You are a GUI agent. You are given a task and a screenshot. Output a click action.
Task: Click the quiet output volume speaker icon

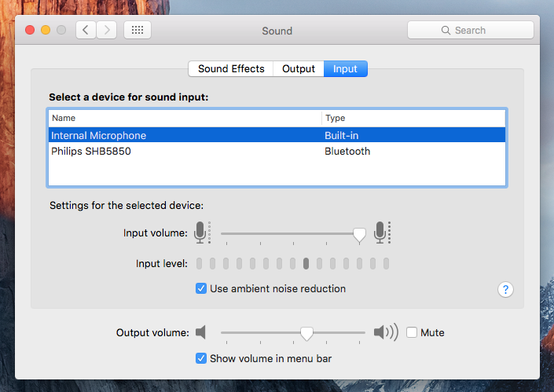click(200, 332)
